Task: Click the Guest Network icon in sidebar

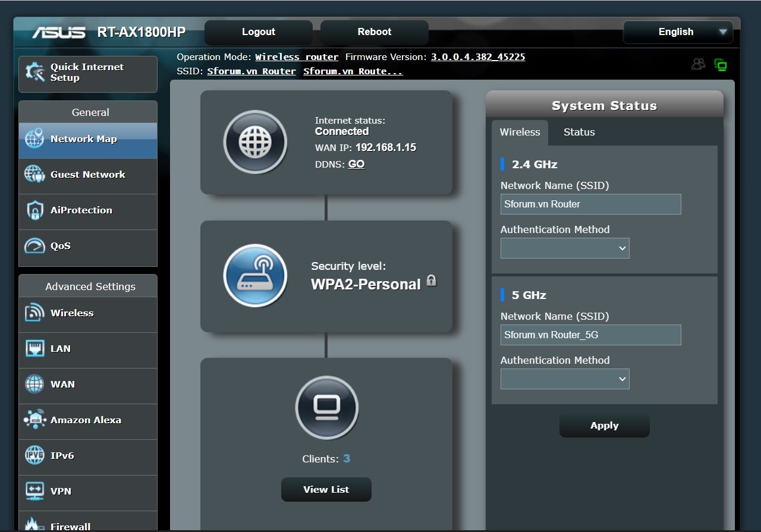Action: pyautogui.click(x=34, y=175)
